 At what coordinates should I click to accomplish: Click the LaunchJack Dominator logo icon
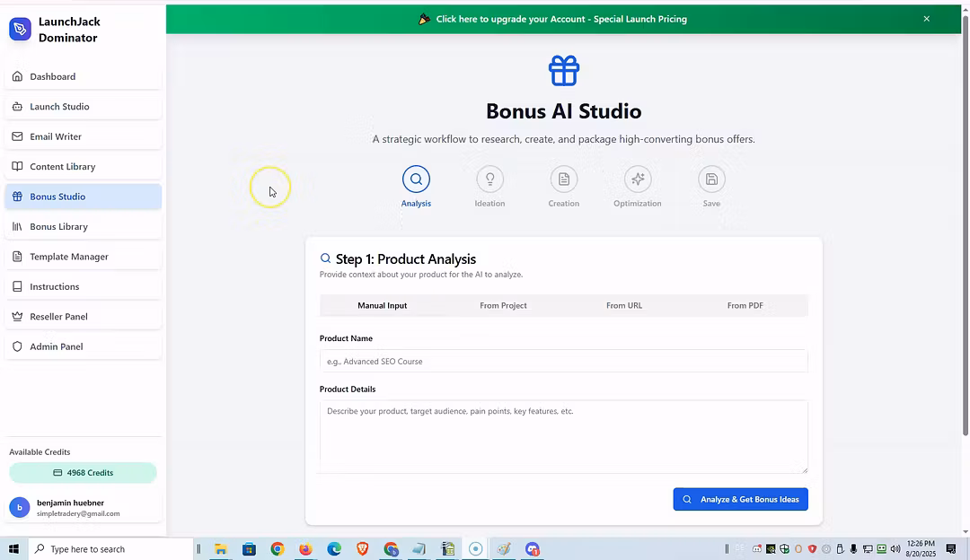pyautogui.click(x=20, y=29)
